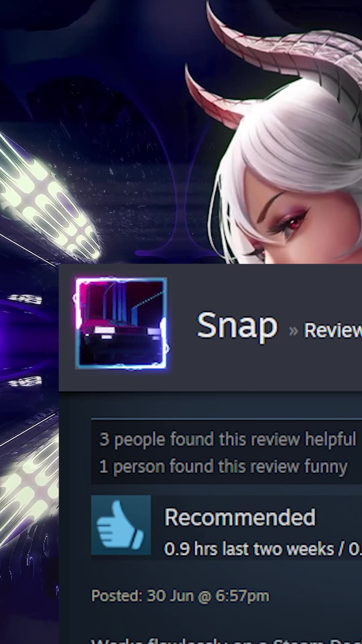Click the Snap username link
Viewport: 362px width, 644px height.
[x=237, y=325]
